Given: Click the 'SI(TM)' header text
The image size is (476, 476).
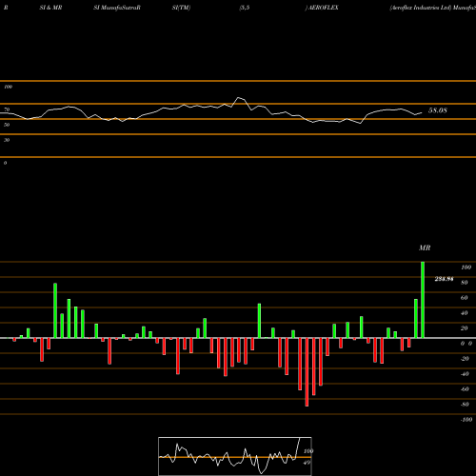Looking at the screenshot, I should tap(181, 8).
